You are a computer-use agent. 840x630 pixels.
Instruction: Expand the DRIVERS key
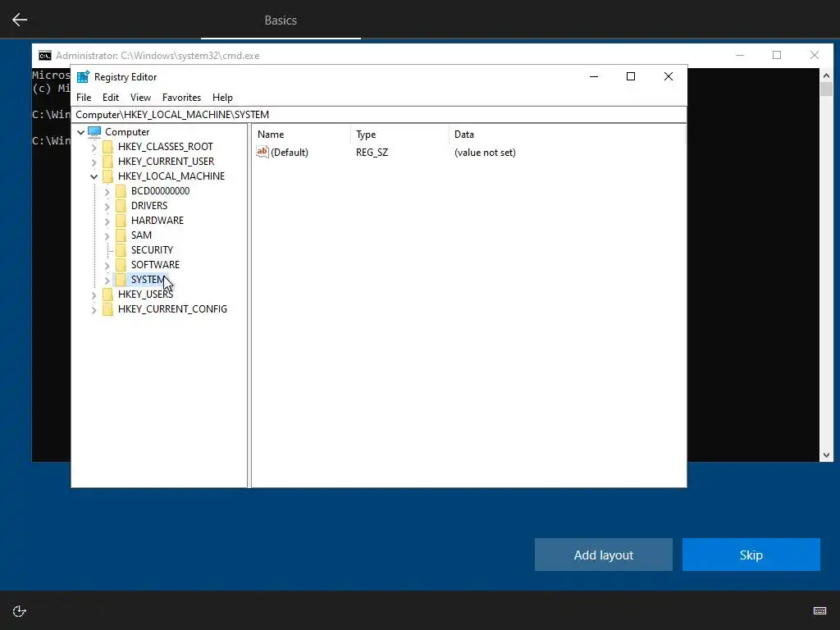tap(107, 206)
